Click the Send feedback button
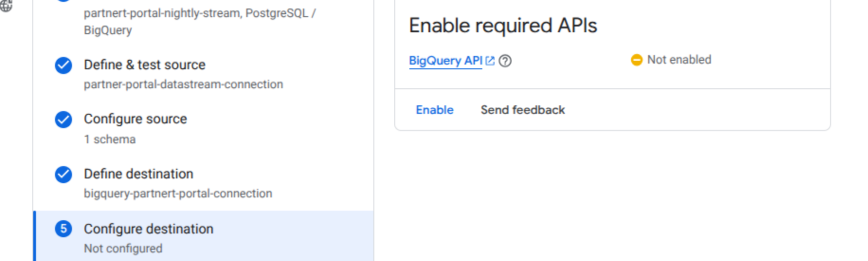The height and width of the screenshot is (261, 868). point(523,110)
